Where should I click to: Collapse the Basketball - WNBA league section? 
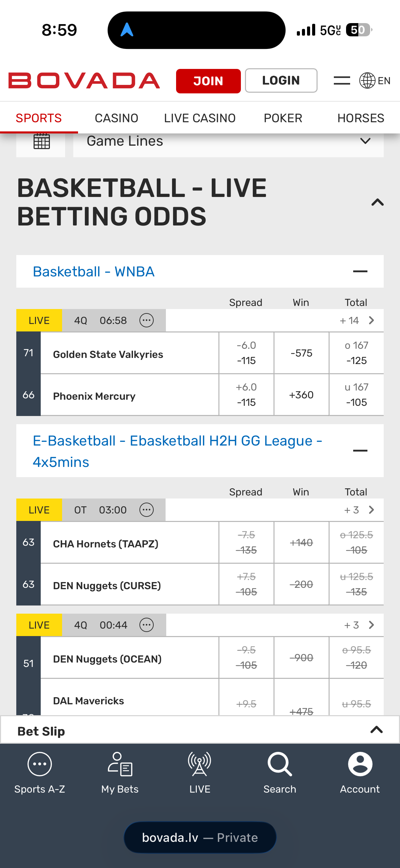pos(360,271)
